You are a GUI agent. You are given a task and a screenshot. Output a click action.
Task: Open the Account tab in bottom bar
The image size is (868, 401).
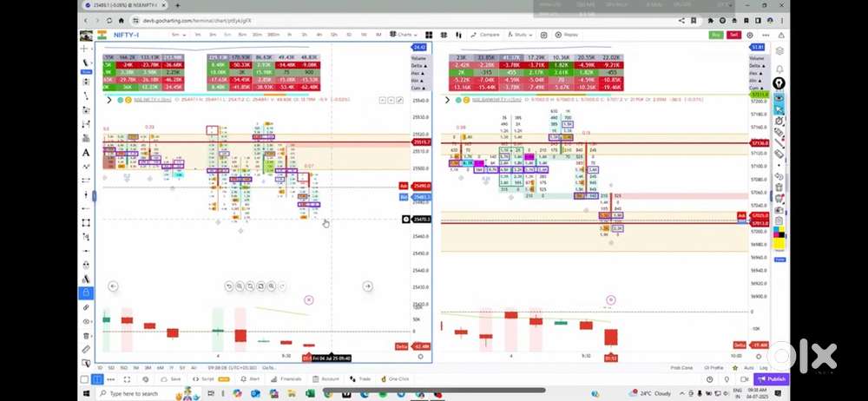point(327,379)
